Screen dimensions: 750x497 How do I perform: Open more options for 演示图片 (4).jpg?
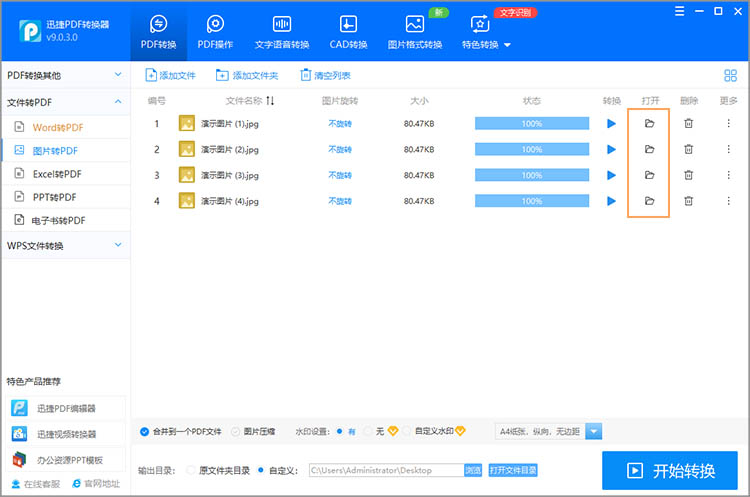tap(728, 201)
